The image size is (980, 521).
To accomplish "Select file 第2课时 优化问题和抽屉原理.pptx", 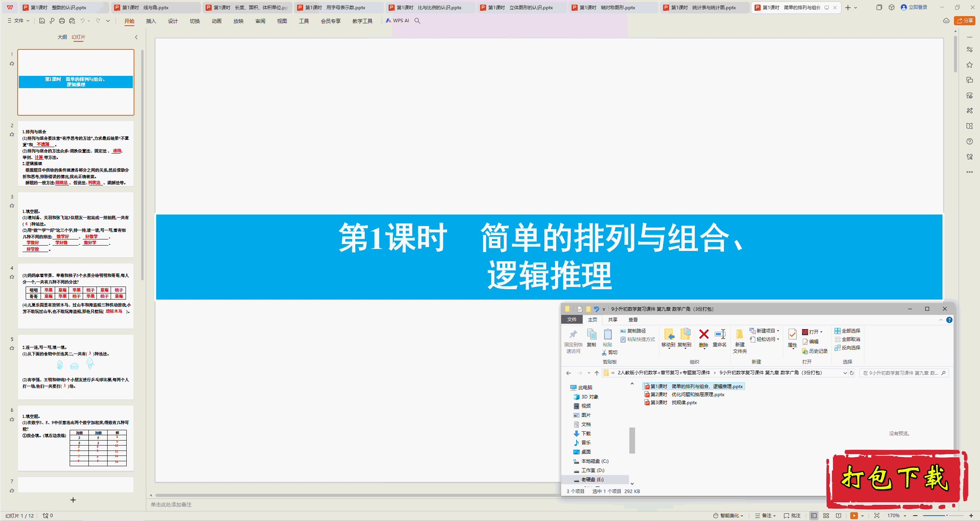I will pyautogui.click(x=684, y=394).
